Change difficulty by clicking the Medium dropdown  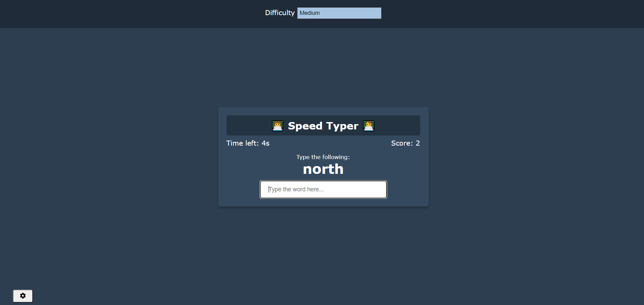(339, 13)
